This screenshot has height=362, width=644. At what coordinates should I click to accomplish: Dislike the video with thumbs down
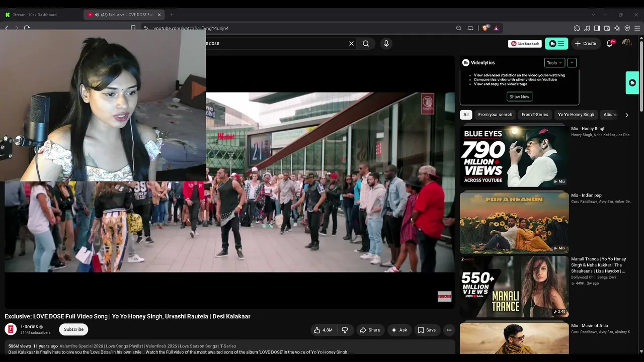pyautogui.click(x=345, y=330)
